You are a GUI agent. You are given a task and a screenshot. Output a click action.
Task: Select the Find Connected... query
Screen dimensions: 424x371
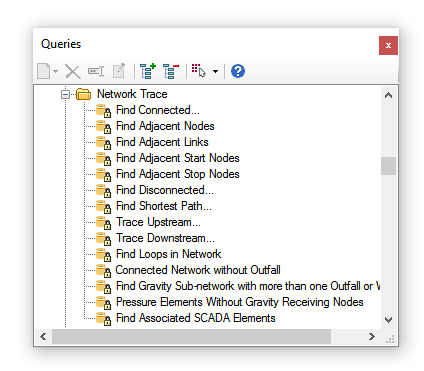click(158, 110)
